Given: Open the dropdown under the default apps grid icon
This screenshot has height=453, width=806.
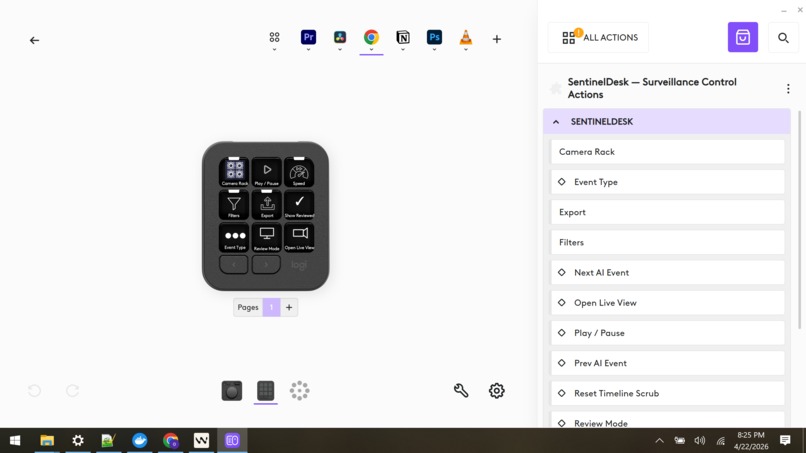Looking at the screenshot, I should [x=274, y=50].
